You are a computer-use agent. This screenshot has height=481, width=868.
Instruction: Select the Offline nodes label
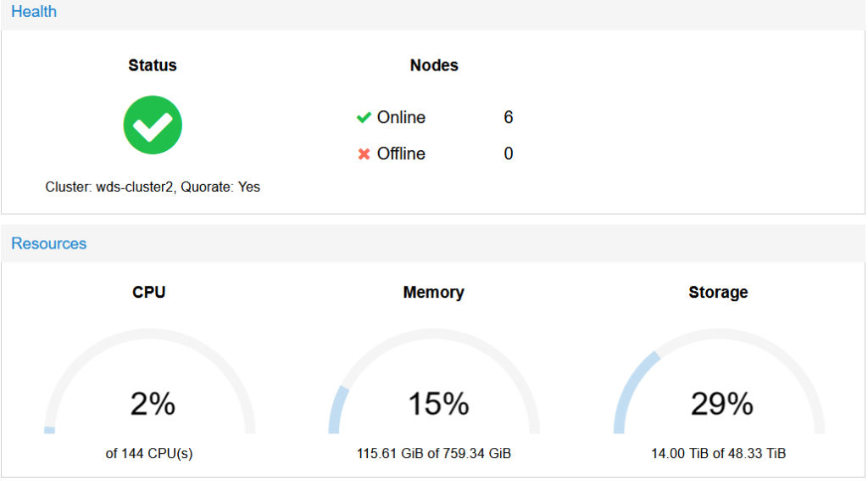pyautogui.click(x=401, y=154)
